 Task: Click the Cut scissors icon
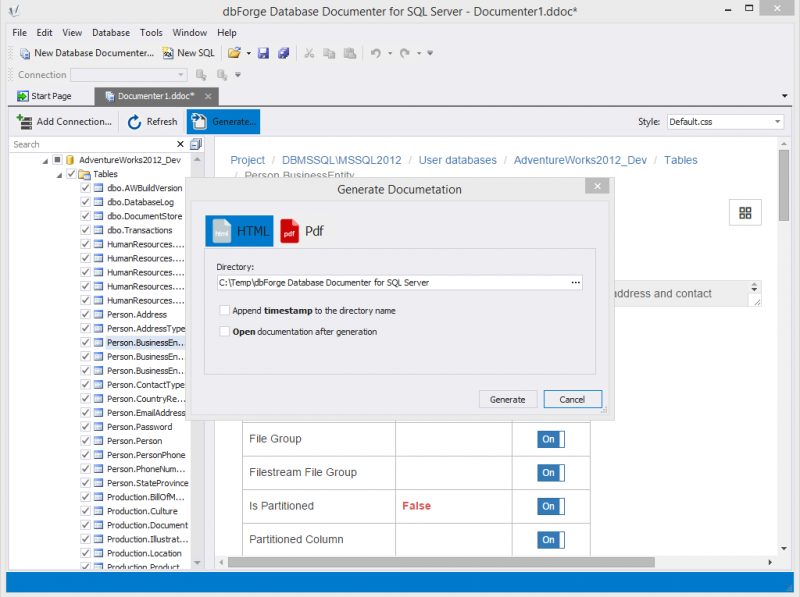click(x=309, y=53)
